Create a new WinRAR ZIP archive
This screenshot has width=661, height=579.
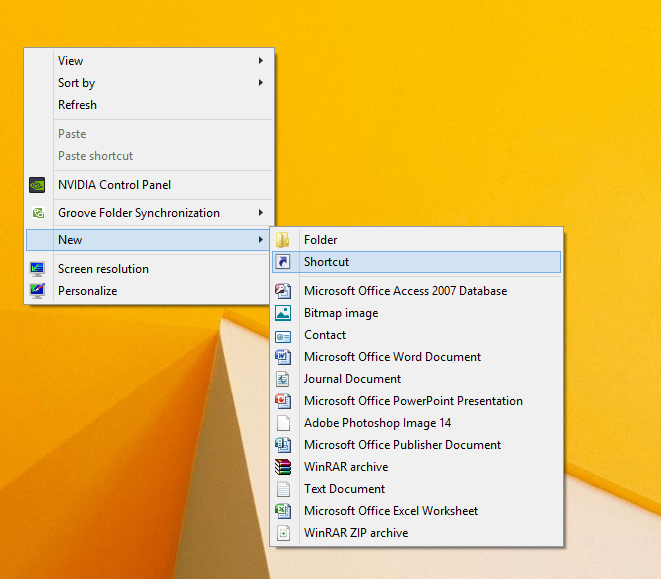tap(416, 533)
